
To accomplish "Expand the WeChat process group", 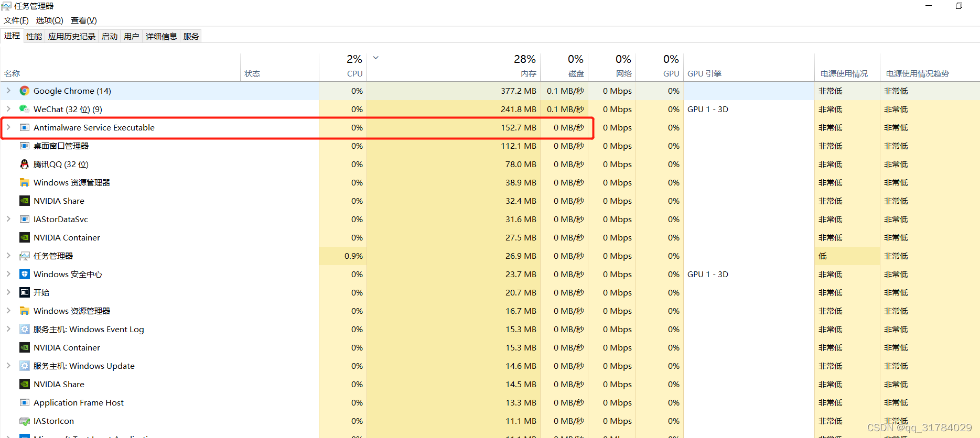I will (8, 109).
